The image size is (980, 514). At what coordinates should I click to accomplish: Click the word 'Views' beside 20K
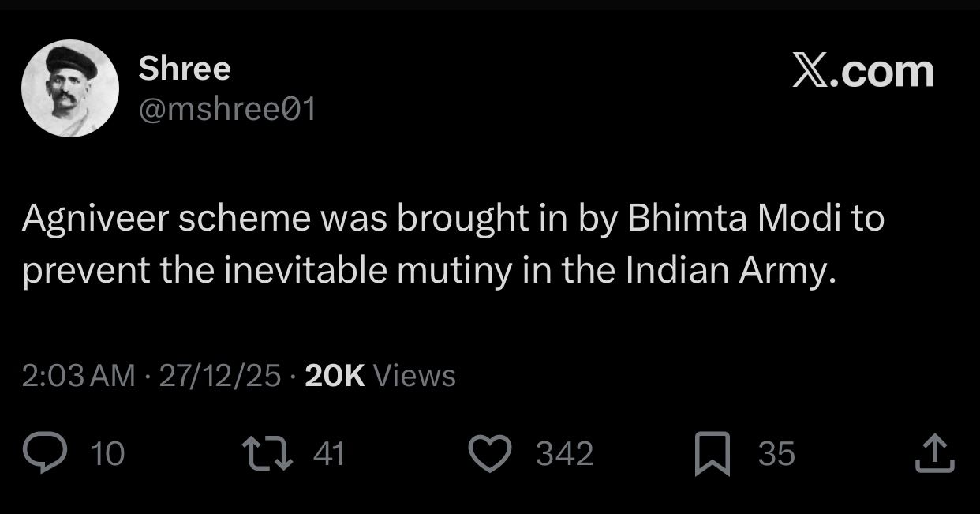[x=413, y=375]
